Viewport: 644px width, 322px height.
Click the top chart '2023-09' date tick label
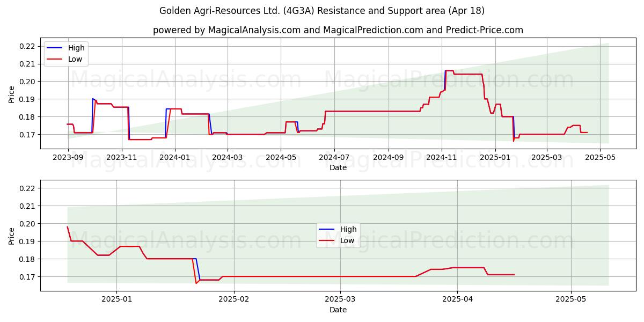coord(68,158)
